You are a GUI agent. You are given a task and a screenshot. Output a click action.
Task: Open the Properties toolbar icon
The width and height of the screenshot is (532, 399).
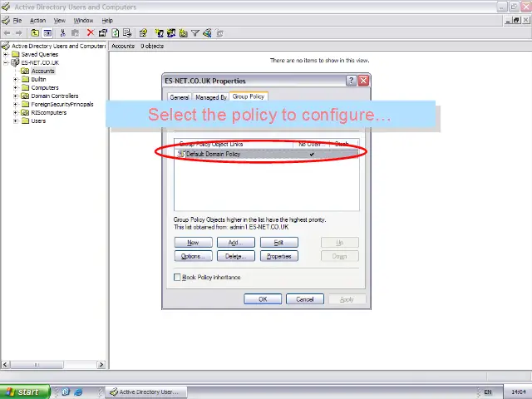103,33
